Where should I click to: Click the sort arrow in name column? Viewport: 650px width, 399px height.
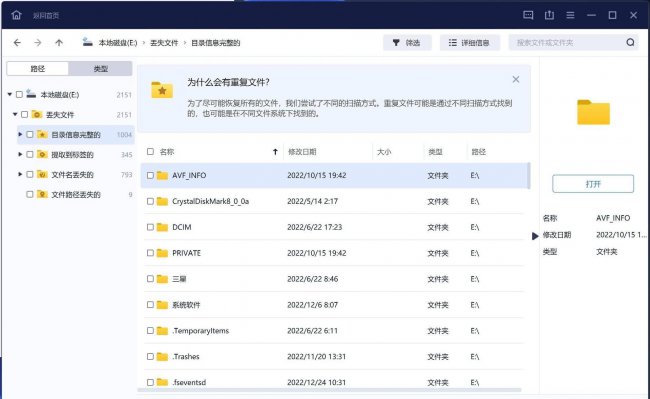tap(275, 152)
